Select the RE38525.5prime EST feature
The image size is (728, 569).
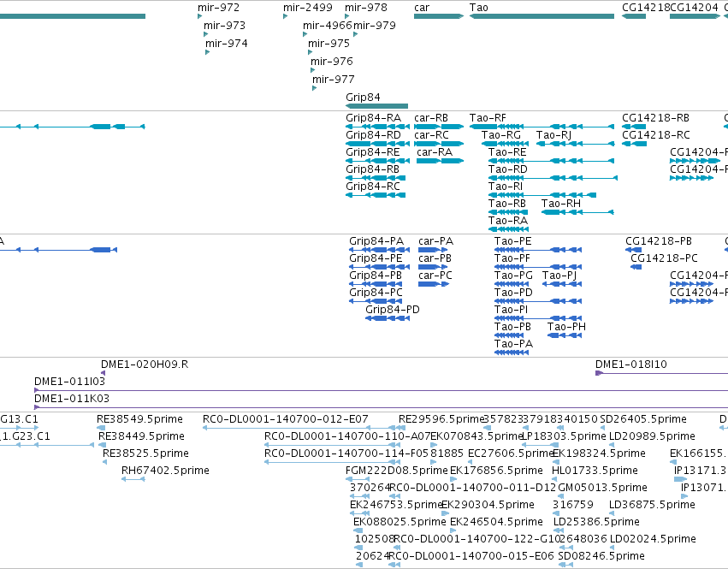105,462
